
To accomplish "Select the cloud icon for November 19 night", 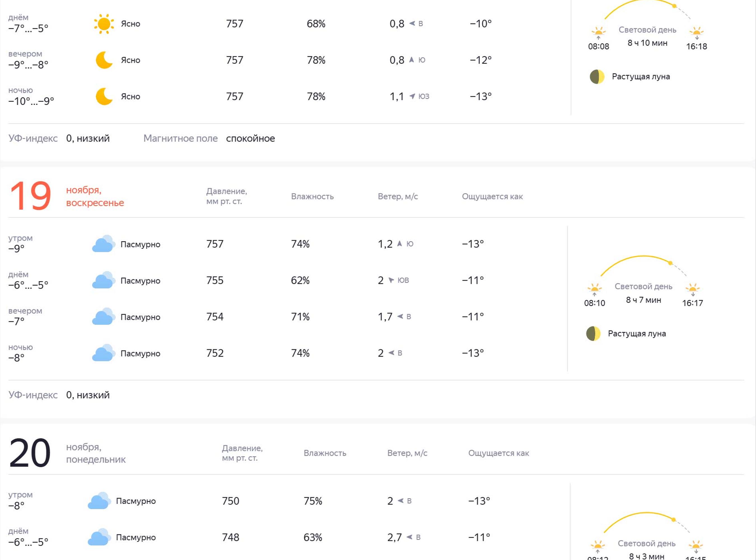I will coord(103,353).
